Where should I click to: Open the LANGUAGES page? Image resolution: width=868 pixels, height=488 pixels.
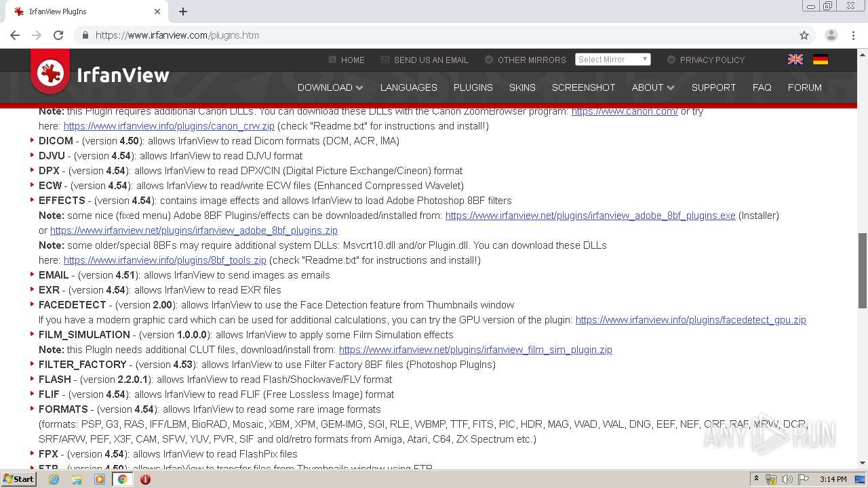408,87
